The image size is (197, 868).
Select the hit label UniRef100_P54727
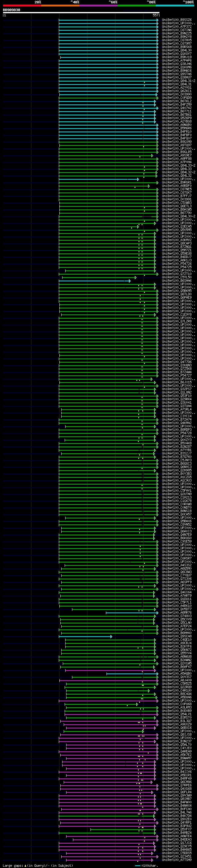(x=177, y=376)
